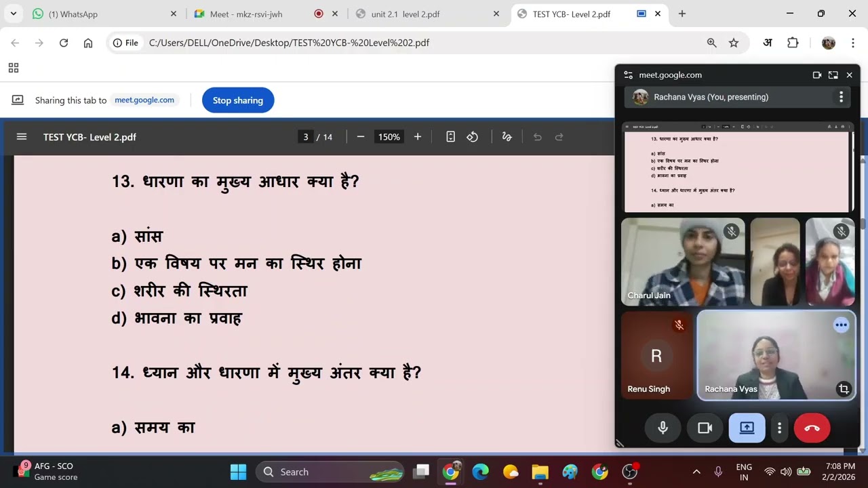Viewport: 868px width, 488px height.
Task: Click the tray microphone indicator
Action: point(718,472)
